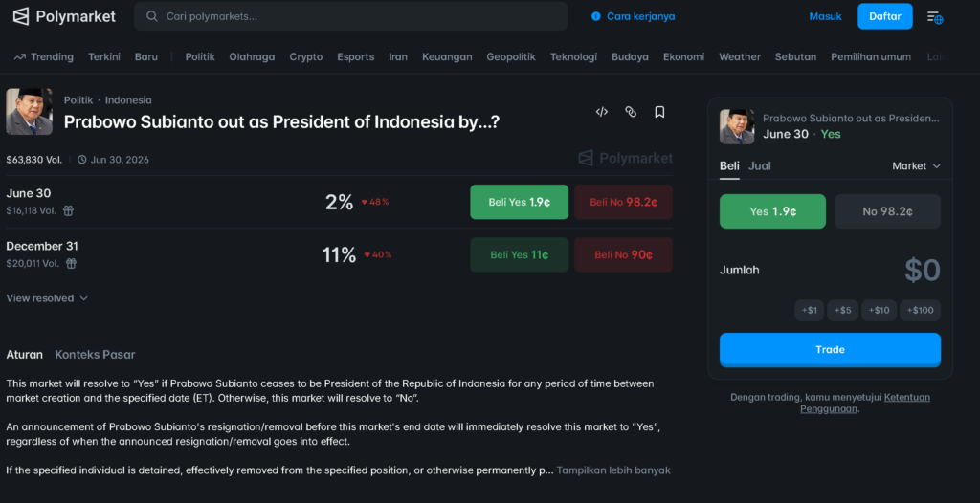This screenshot has width=980, height=503.
Task: Click the clock icon beside Jun 30, 2026
Action: click(82, 160)
